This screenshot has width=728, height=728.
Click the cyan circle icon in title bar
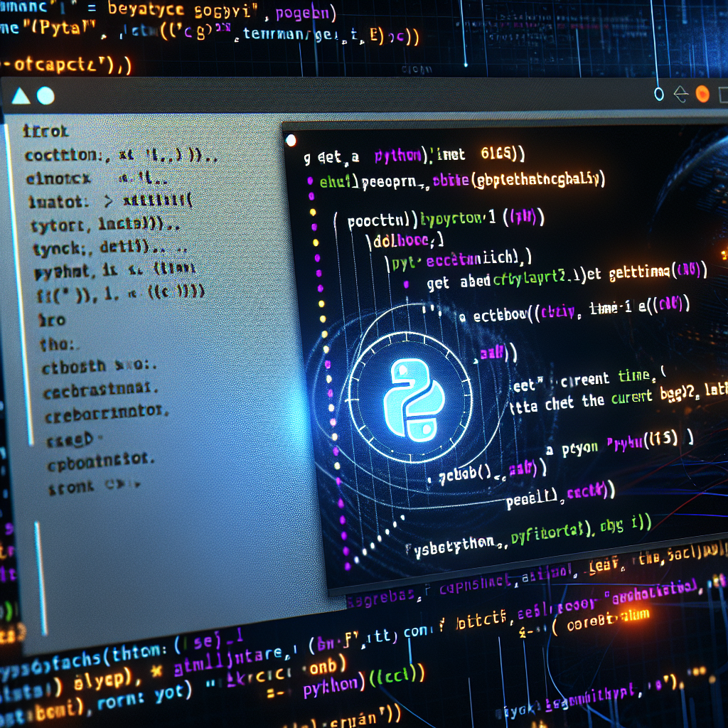coord(45,96)
